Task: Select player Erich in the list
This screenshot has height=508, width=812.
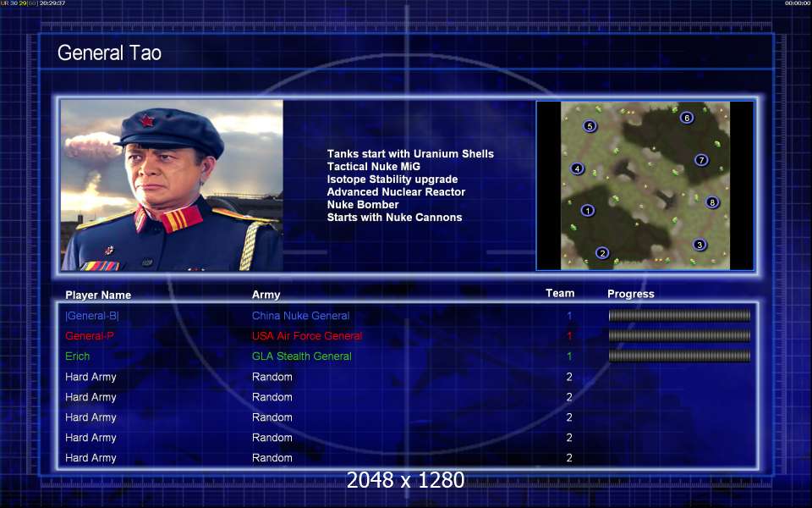Action: [x=77, y=356]
